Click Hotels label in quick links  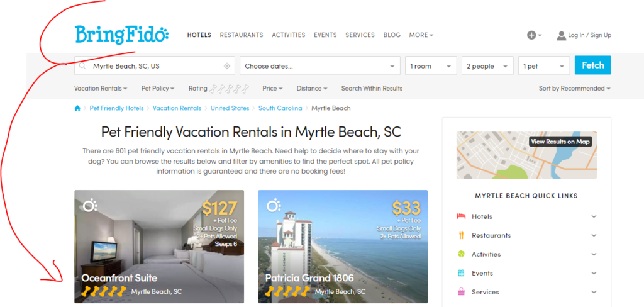482,216
